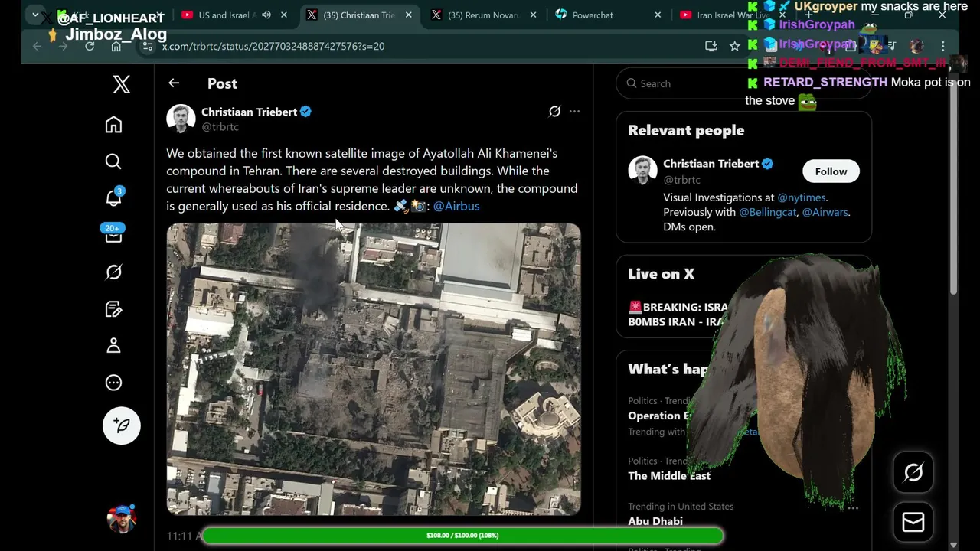Open the satellite image of compound
The image size is (980, 551).
(x=374, y=369)
